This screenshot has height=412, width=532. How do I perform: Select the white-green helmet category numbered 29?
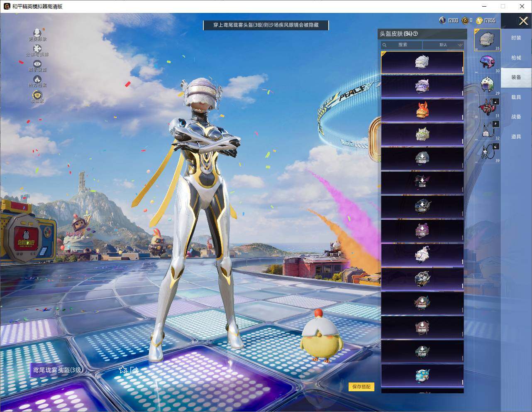[x=488, y=85]
